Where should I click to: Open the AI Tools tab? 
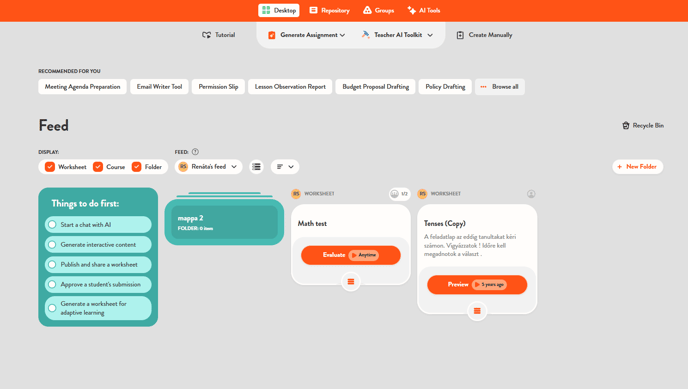click(x=424, y=10)
